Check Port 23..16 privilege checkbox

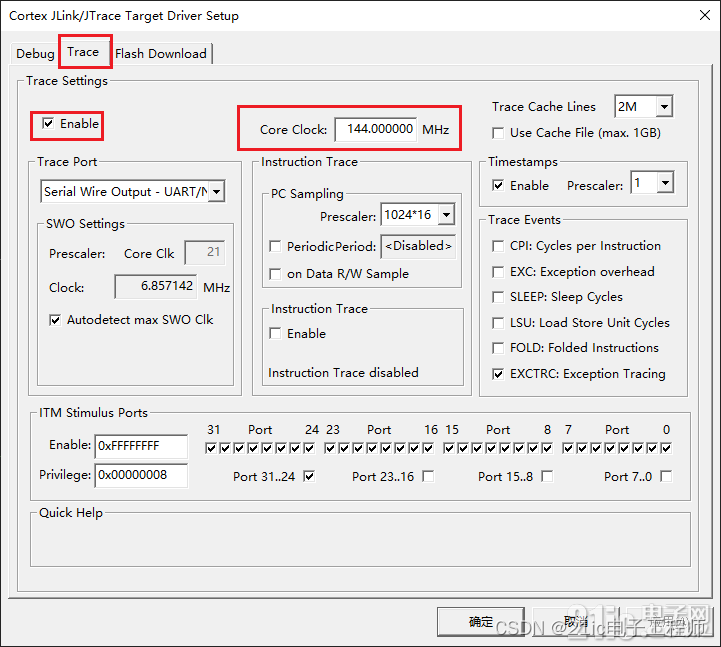[x=429, y=476]
